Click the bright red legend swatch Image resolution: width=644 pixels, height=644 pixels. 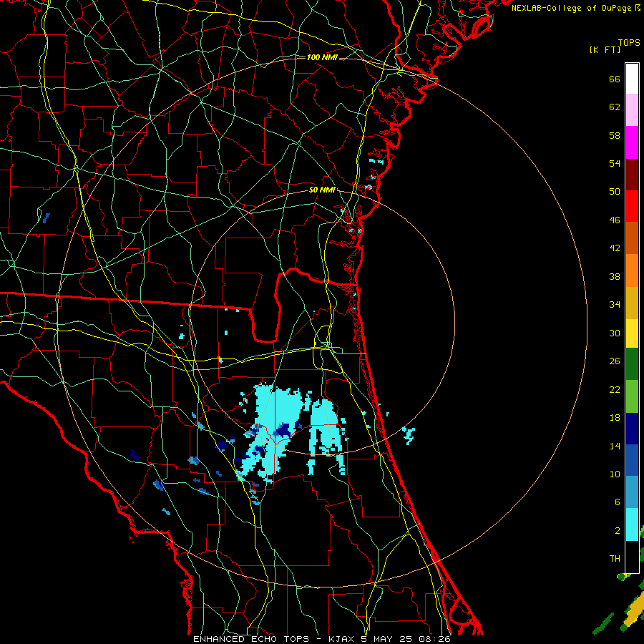pos(632,206)
